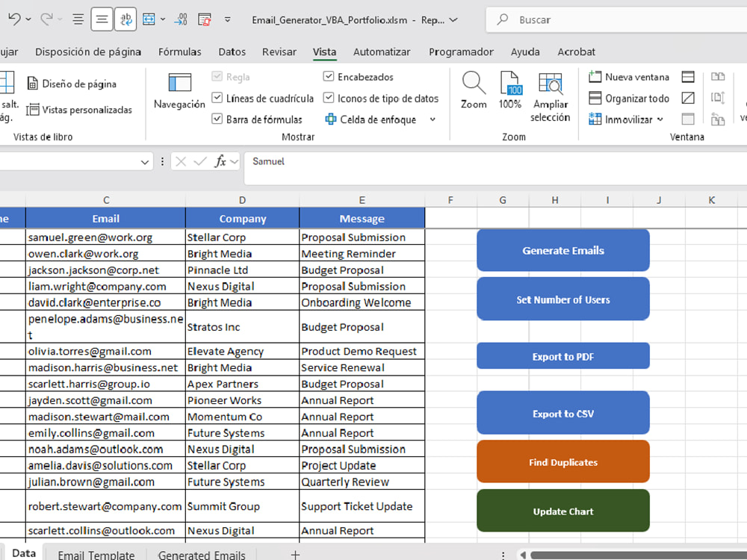Expand the Inmovilizar dropdown

click(x=660, y=119)
